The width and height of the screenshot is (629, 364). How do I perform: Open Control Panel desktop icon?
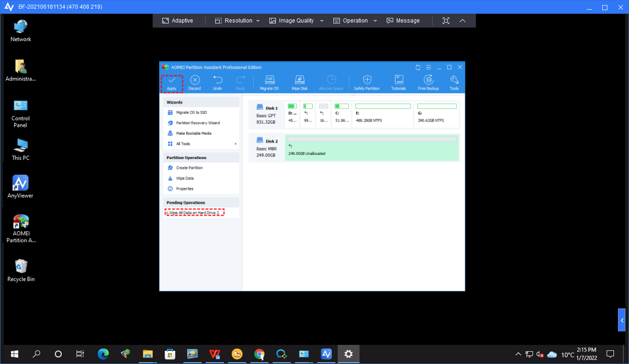click(21, 113)
